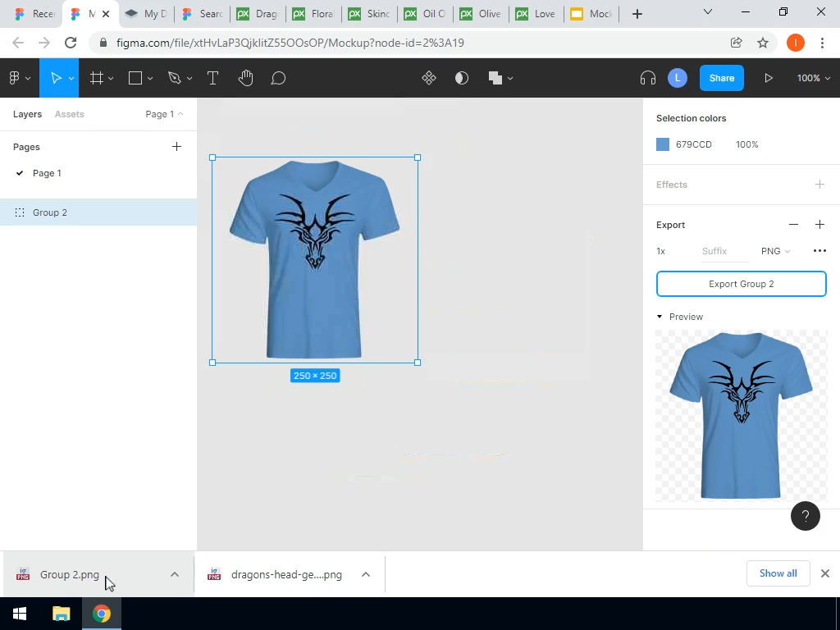The width and height of the screenshot is (840, 630).
Task: Select the Pen tool
Action: [x=174, y=78]
